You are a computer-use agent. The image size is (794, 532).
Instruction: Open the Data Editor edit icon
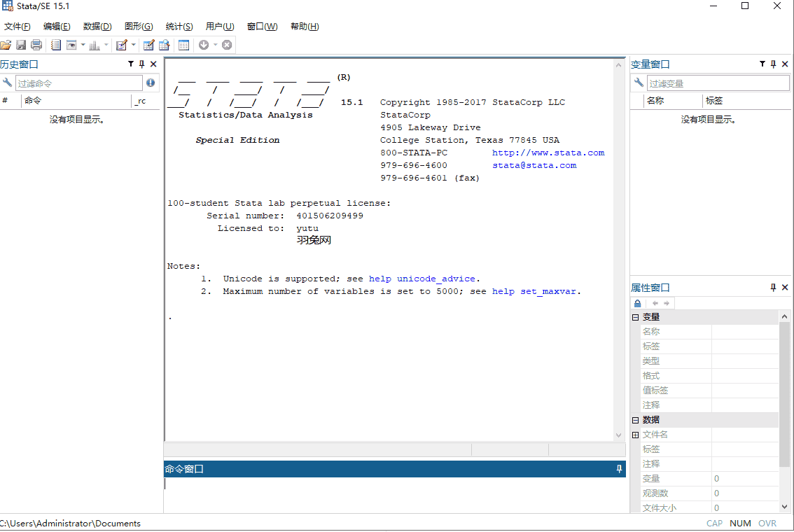[148, 45]
